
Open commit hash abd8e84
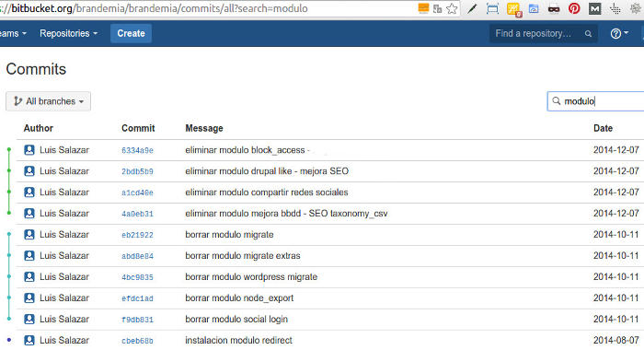pos(137,256)
